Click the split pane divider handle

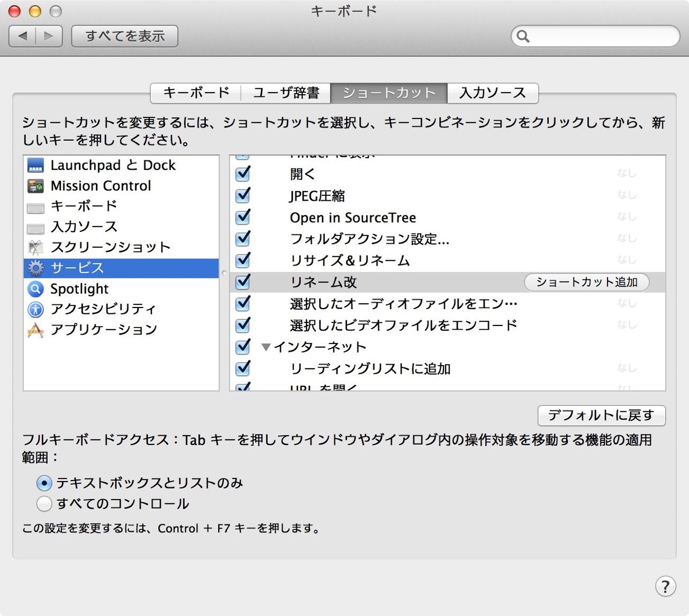(224, 273)
